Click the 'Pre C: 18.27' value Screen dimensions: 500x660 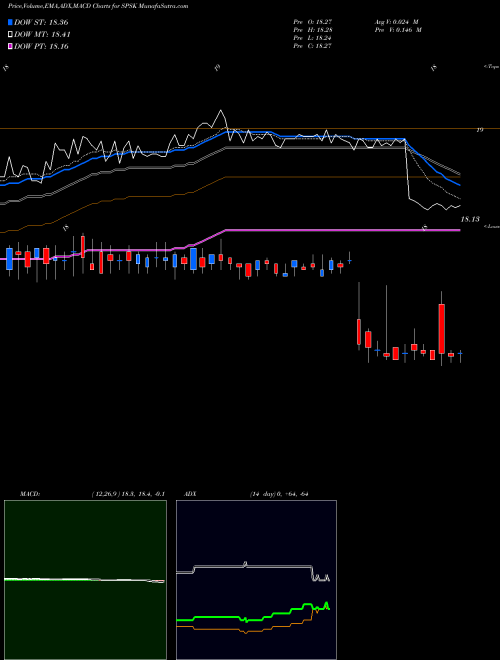pos(312,46)
